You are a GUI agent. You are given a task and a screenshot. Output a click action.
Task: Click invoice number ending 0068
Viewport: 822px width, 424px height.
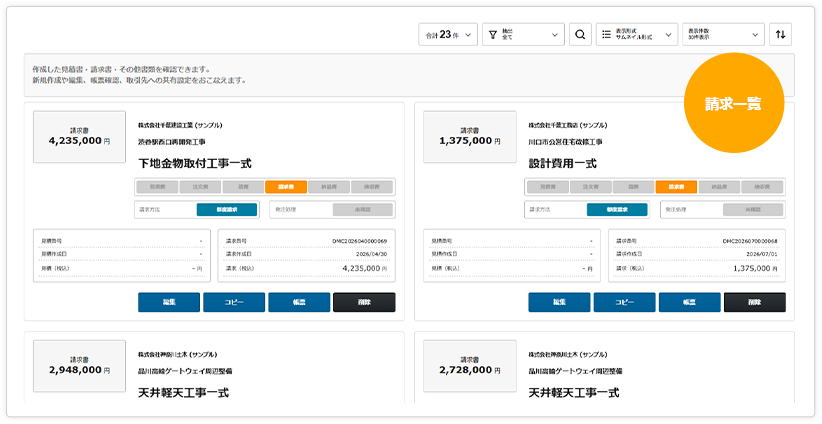pyautogui.click(x=750, y=241)
